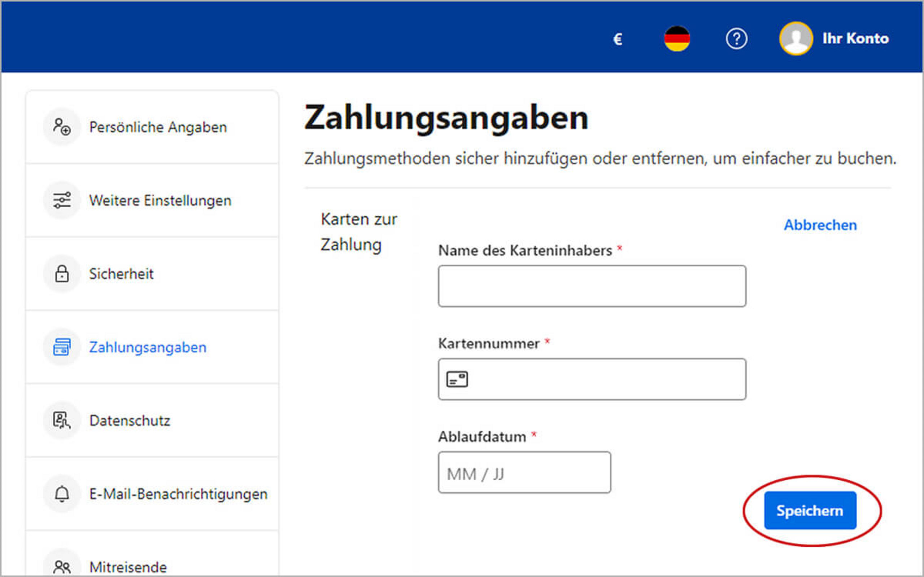924x577 pixels.
Task: Click the lock icon for Sicherheit
Action: coord(62,274)
